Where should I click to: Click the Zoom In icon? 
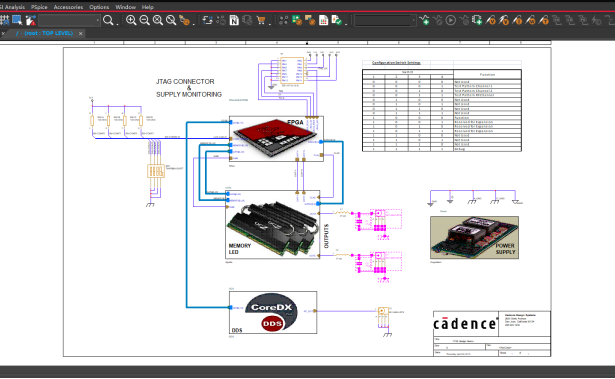pyautogui.click(x=131, y=20)
